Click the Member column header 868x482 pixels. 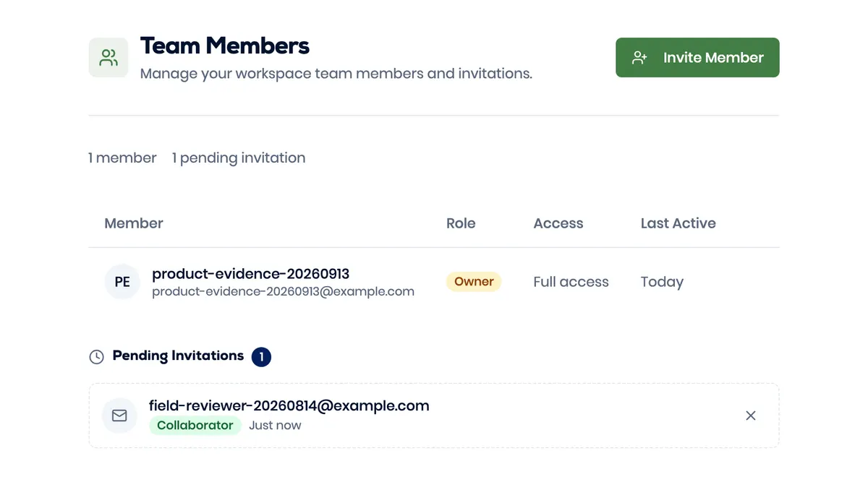[x=134, y=224]
